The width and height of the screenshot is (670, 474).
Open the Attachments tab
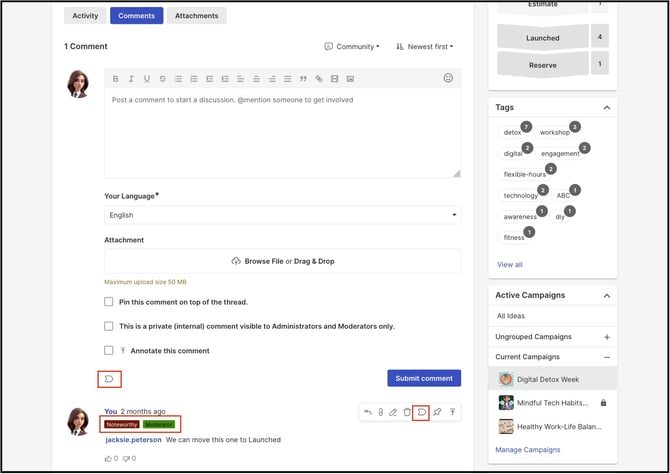(x=197, y=16)
